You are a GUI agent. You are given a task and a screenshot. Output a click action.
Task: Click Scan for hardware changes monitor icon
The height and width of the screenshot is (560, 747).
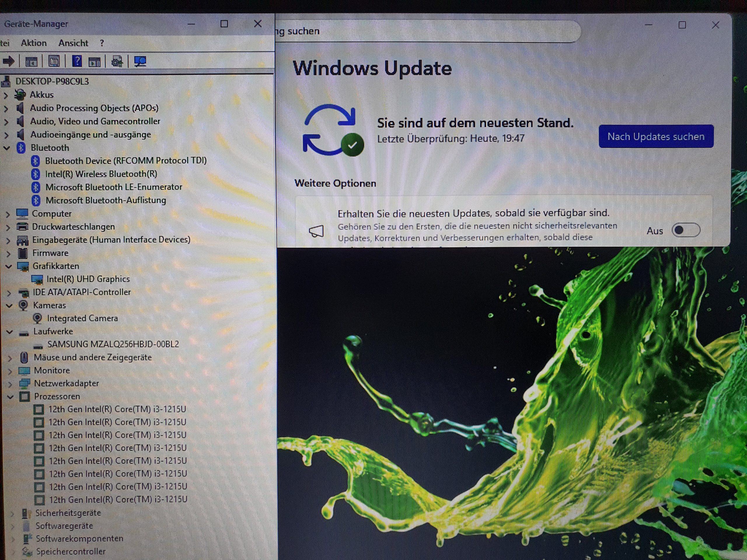140,62
